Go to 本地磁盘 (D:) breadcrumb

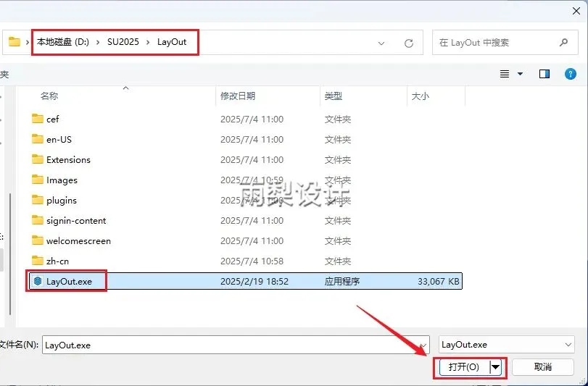pyautogui.click(x=63, y=42)
